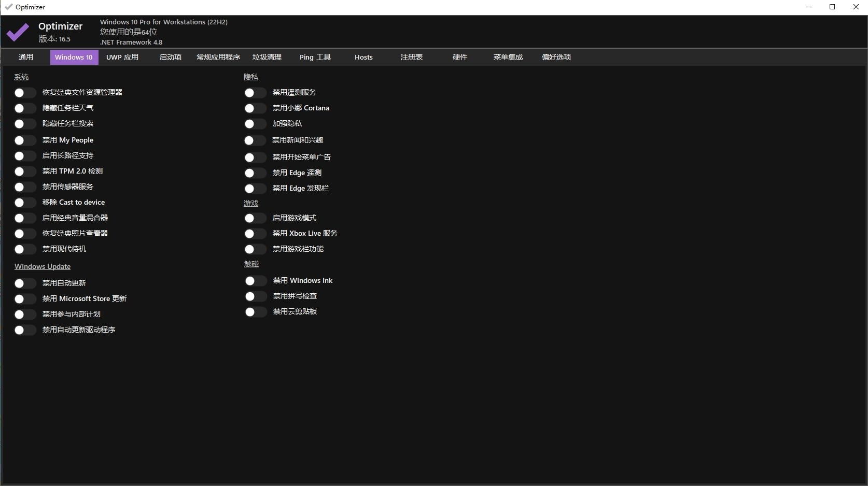The image size is (868, 486).
Task: Open the 启动项 tab
Action: [x=171, y=57]
